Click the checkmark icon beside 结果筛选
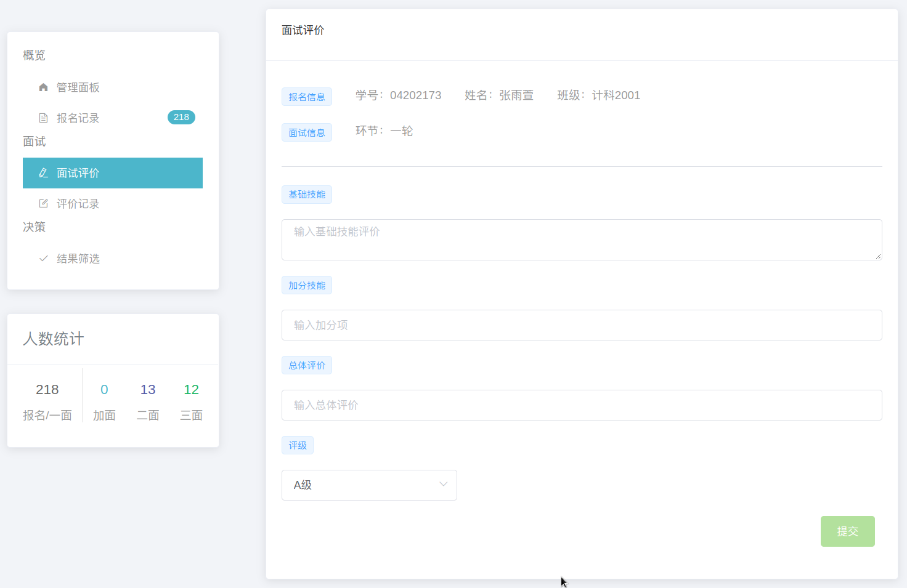The height and width of the screenshot is (588, 907). tap(43, 259)
